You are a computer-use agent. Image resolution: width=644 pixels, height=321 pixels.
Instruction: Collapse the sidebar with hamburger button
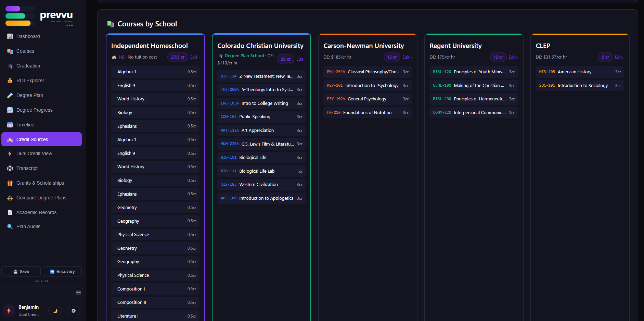tap(78, 293)
